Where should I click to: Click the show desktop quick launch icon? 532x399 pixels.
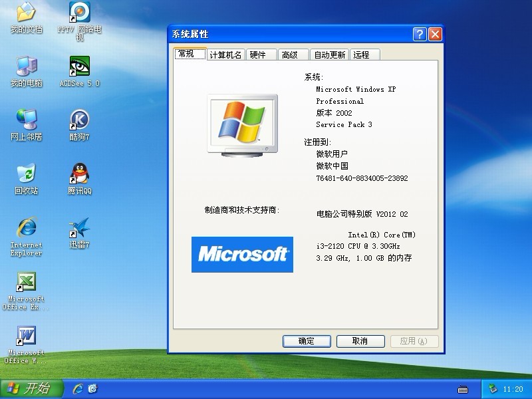[92, 388]
